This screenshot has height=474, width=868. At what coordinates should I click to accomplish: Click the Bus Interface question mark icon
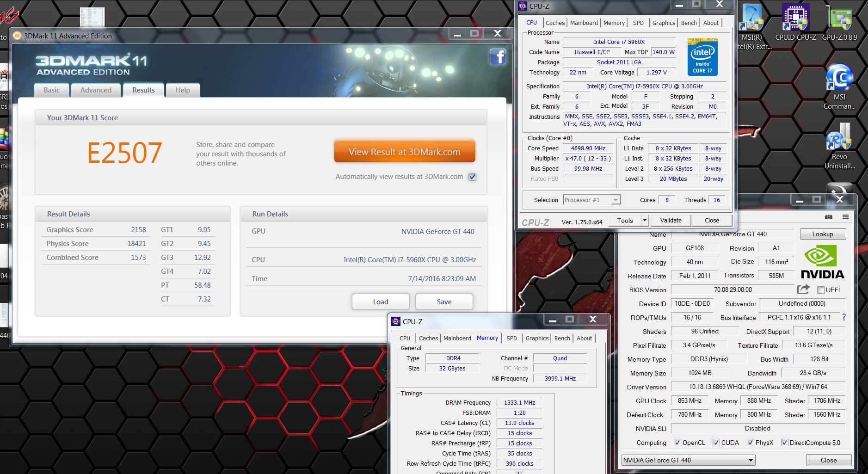(844, 317)
